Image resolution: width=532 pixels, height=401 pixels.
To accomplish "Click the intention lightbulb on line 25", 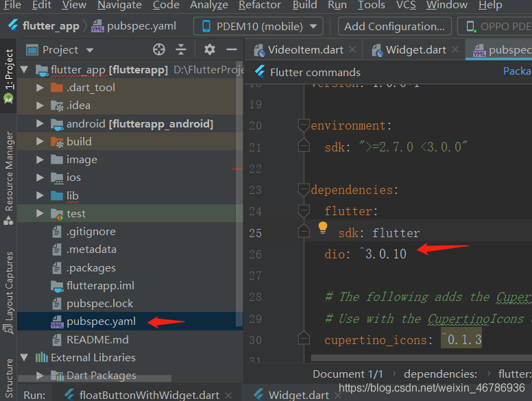I will point(323,228).
